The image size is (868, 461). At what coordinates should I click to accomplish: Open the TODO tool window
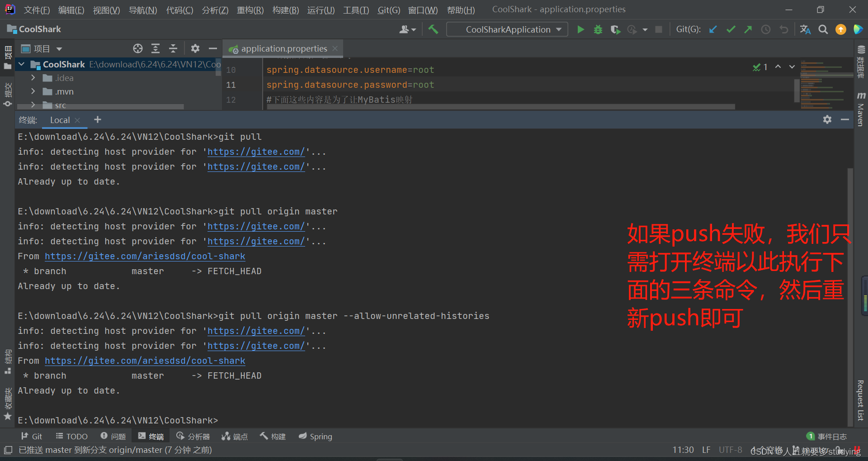pos(72,436)
